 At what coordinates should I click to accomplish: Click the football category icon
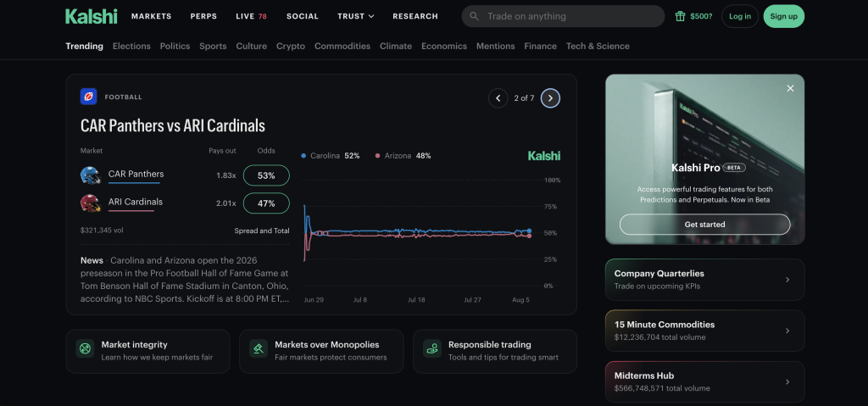pyautogui.click(x=88, y=97)
